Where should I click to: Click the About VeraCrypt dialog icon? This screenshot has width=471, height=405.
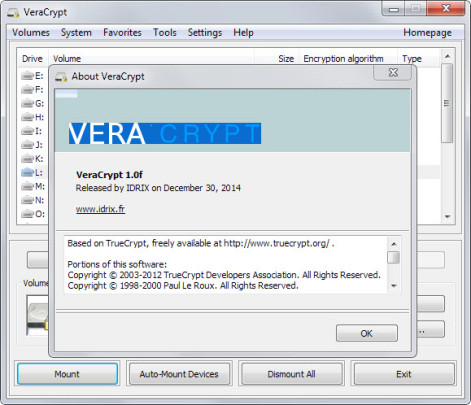61,77
